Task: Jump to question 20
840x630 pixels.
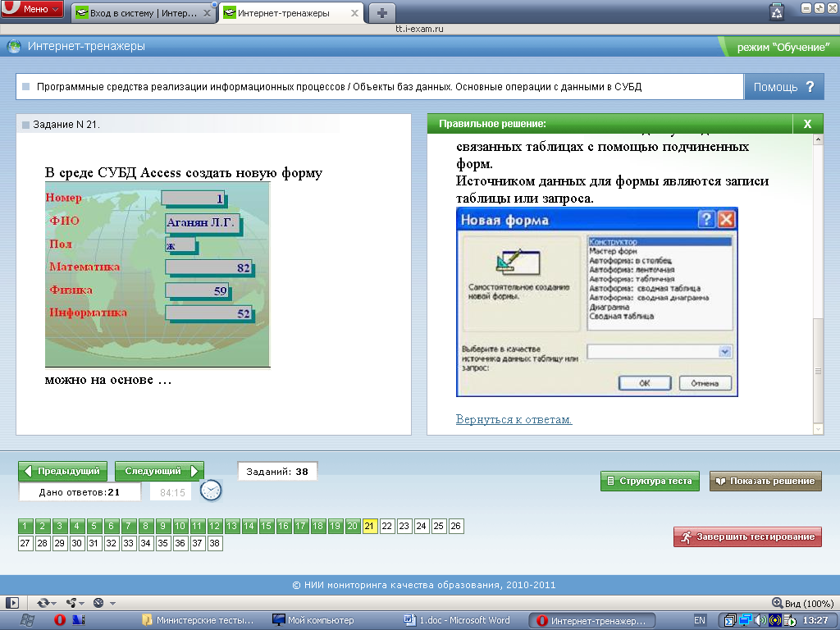Action: point(352,526)
